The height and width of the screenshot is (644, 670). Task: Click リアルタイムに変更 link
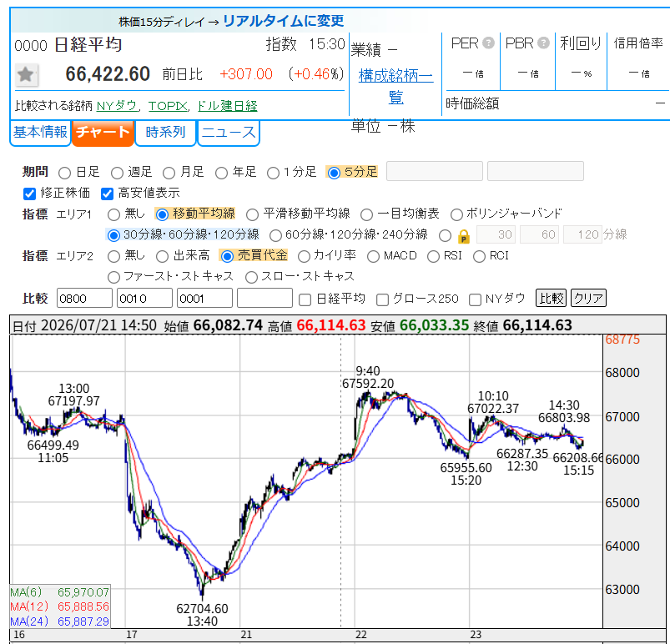(284, 21)
